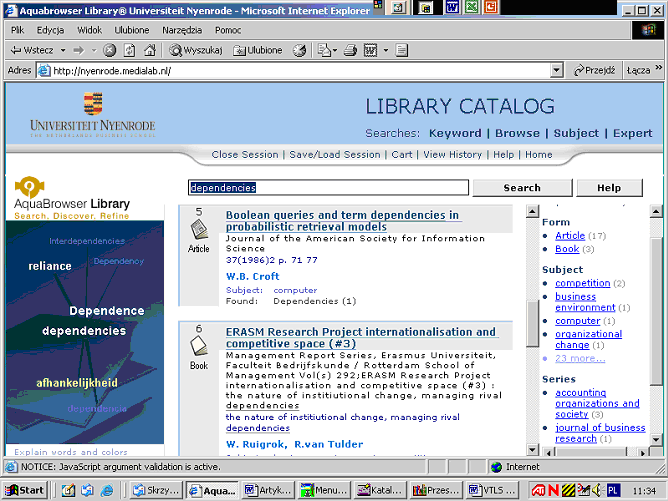Click the browser Refresh icon
This screenshot has width=668, height=501.
coord(129,50)
